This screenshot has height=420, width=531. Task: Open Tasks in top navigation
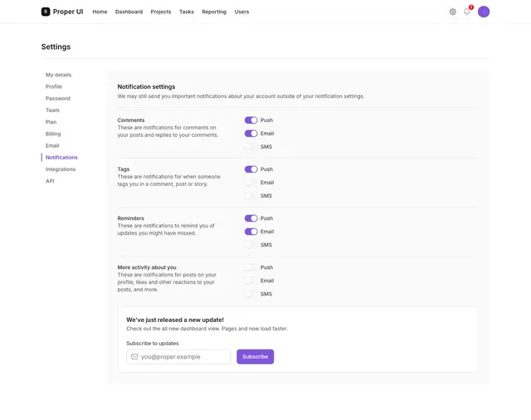187,12
